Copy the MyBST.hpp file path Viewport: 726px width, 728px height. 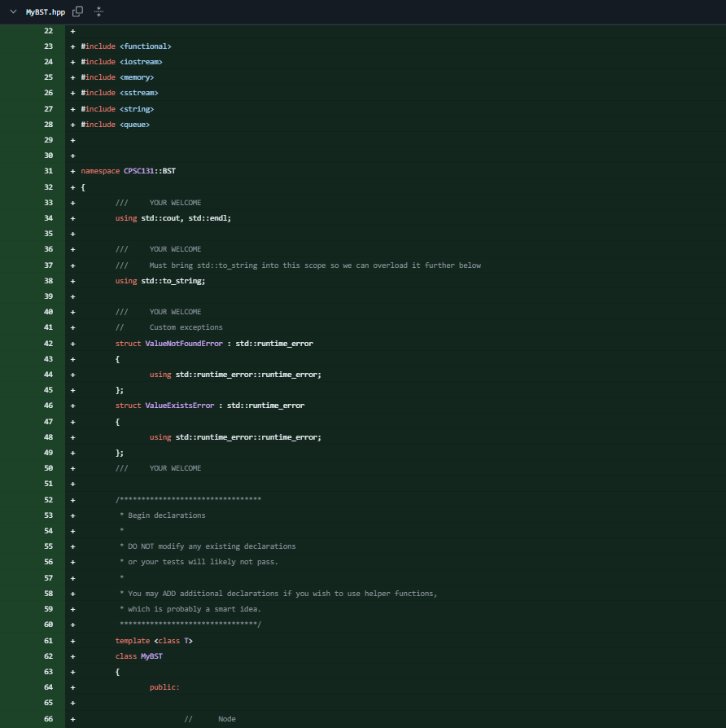point(77,12)
